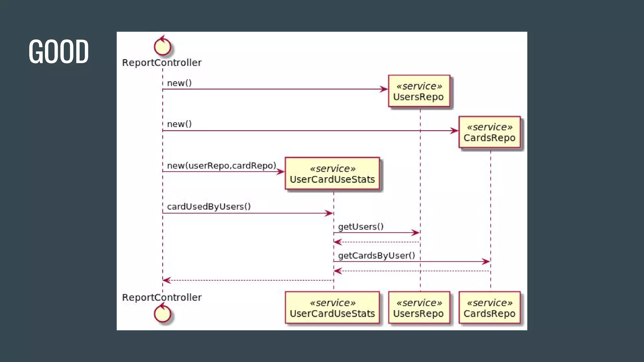
Task: Click the getUsers() message label
Action: pyautogui.click(x=361, y=227)
